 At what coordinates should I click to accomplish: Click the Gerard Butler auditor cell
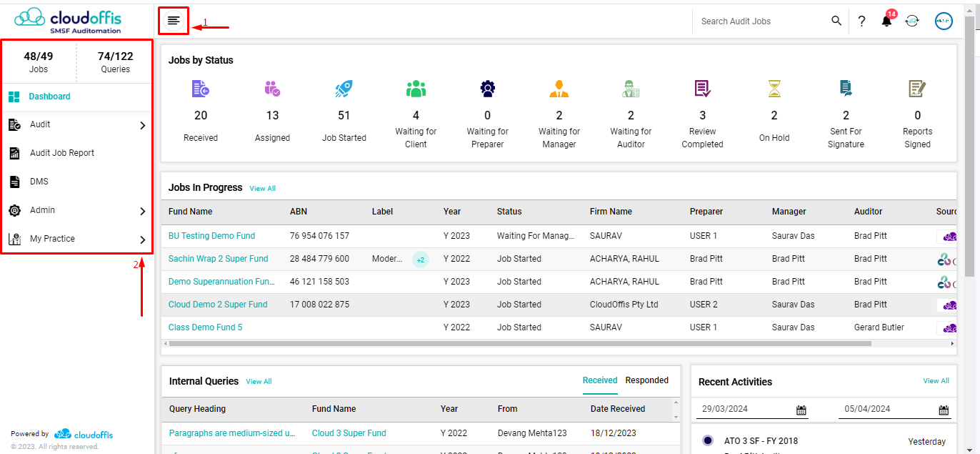(879, 327)
